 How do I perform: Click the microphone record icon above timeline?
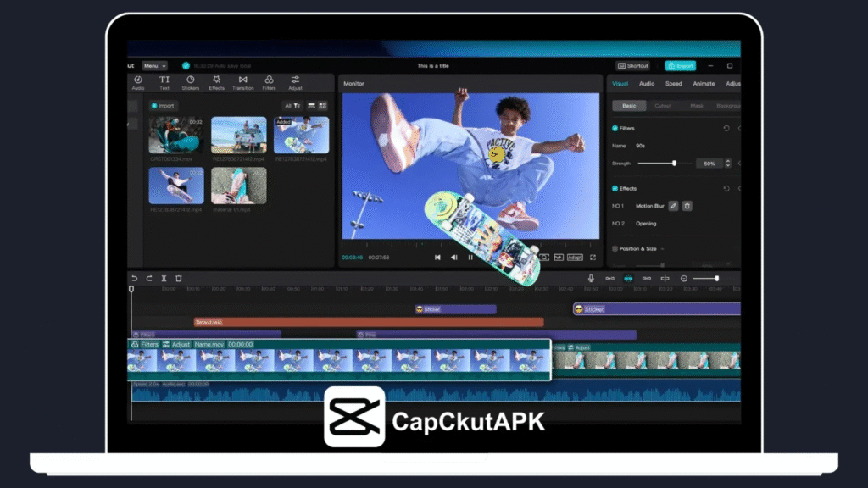(591, 279)
